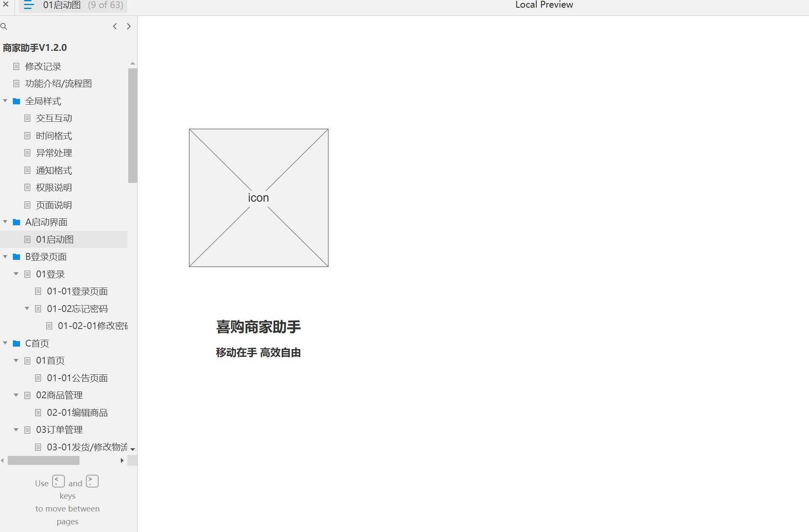
Task: Collapse the 03订单管理 node
Action: [16, 429]
